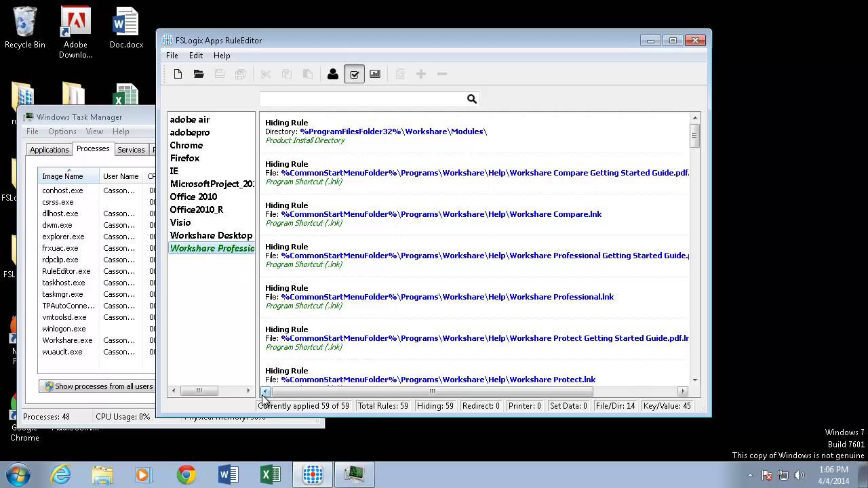Open Manage Assignments person icon
The width and height of the screenshot is (868, 488).
pos(333,74)
